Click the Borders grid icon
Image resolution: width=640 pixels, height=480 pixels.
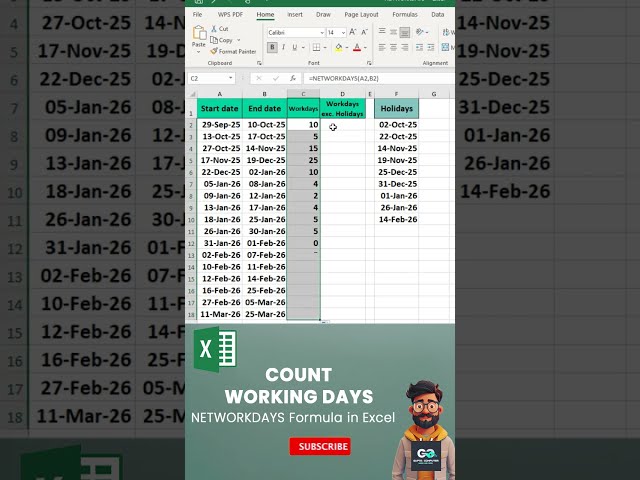(316, 47)
